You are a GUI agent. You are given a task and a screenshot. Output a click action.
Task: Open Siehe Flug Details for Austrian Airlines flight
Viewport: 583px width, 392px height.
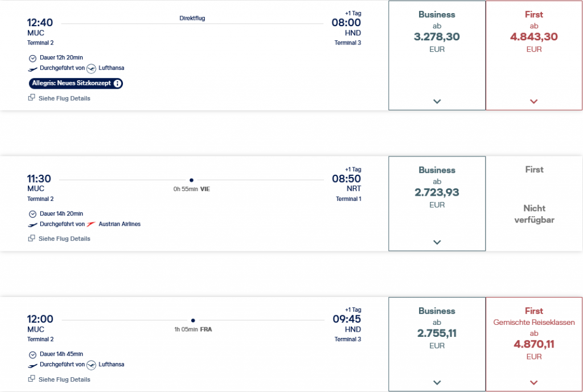pos(64,239)
